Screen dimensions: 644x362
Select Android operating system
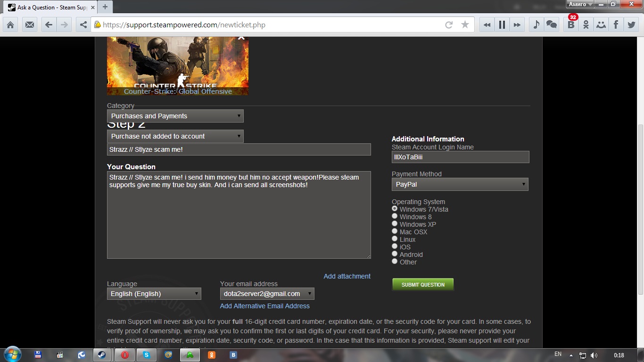[x=395, y=254]
